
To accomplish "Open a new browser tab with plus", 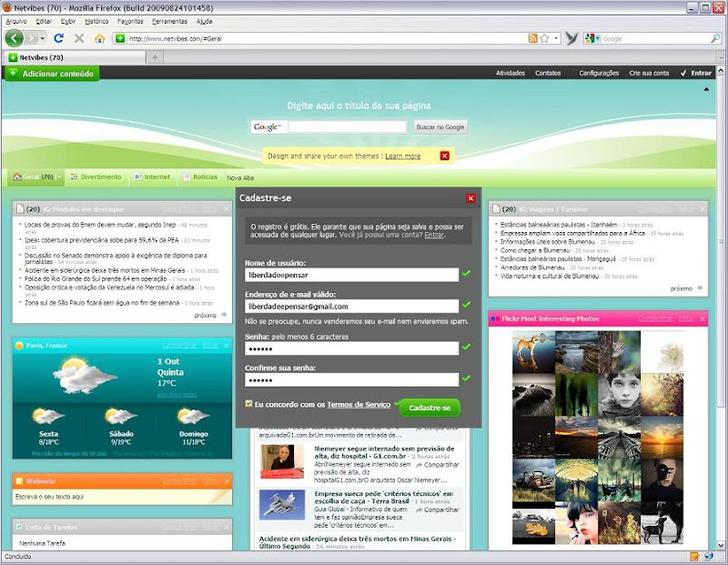I will [x=155, y=57].
